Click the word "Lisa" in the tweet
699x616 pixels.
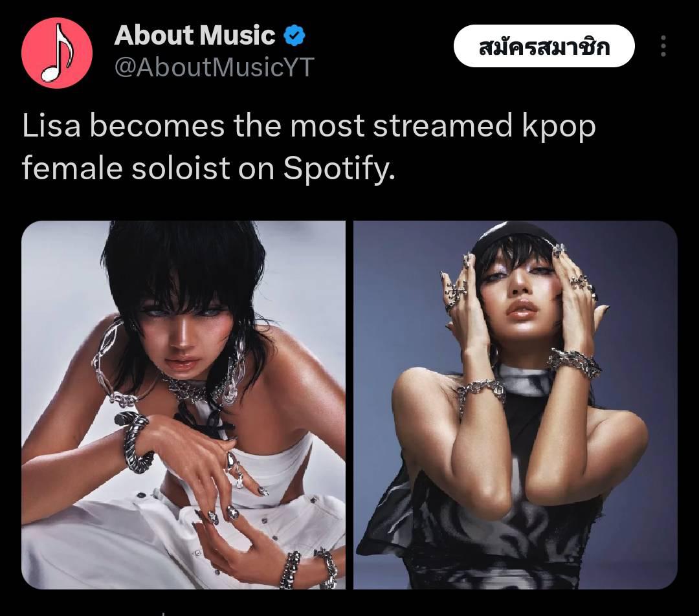tap(51, 126)
